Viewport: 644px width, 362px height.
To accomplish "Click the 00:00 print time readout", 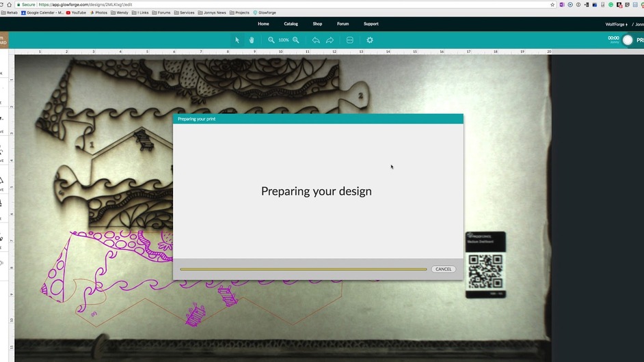I will (613, 38).
